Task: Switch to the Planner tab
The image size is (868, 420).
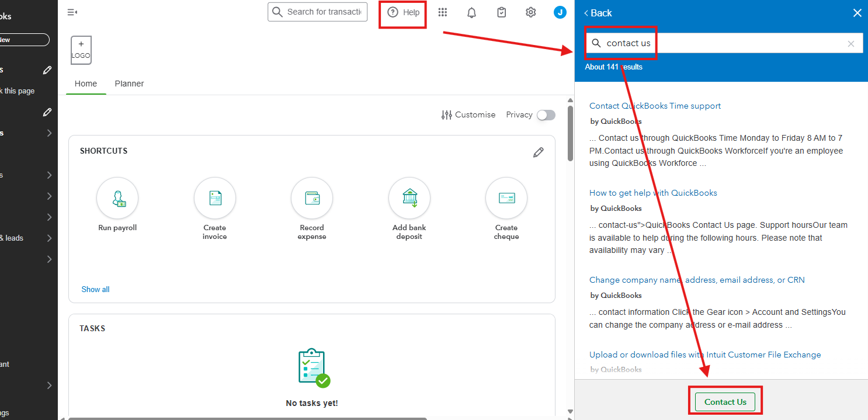Action: tap(129, 84)
